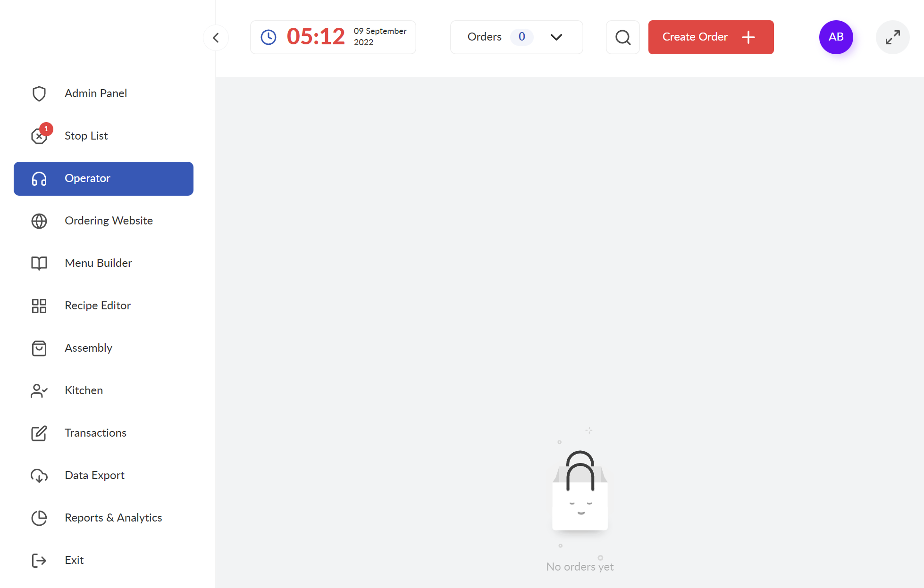Screen dimensions: 924x588
Task: Click the Ordering Website globe icon
Action: [x=39, y=221]
